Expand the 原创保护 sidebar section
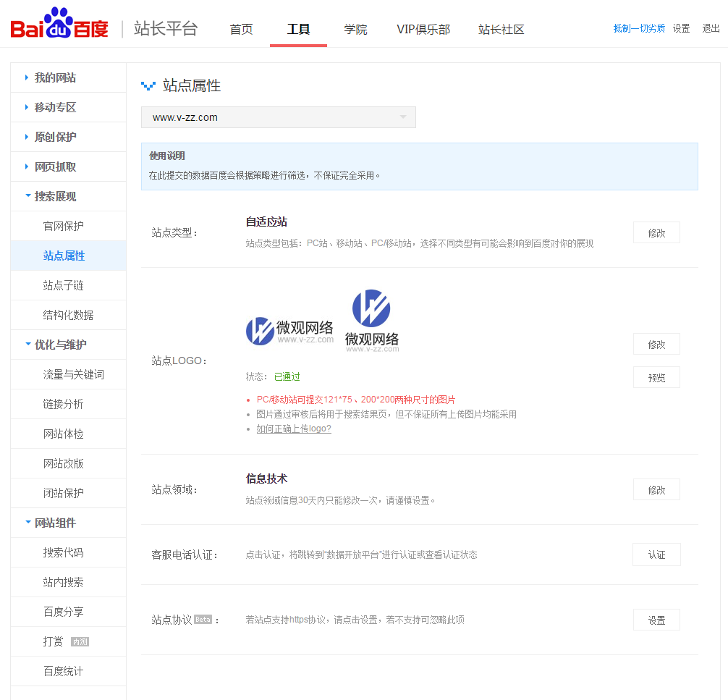This screenshot has width=728, height=700. (68, 137)
